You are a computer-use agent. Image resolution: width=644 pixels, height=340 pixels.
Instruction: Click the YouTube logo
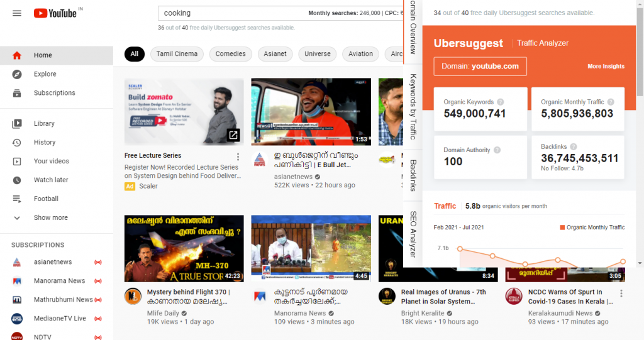[x=55, y=14]
